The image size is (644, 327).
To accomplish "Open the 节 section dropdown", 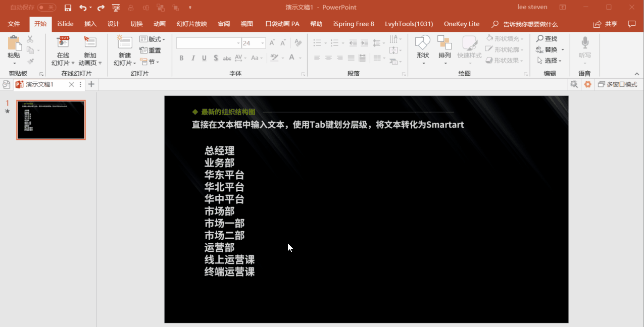I will click(151, 62).
